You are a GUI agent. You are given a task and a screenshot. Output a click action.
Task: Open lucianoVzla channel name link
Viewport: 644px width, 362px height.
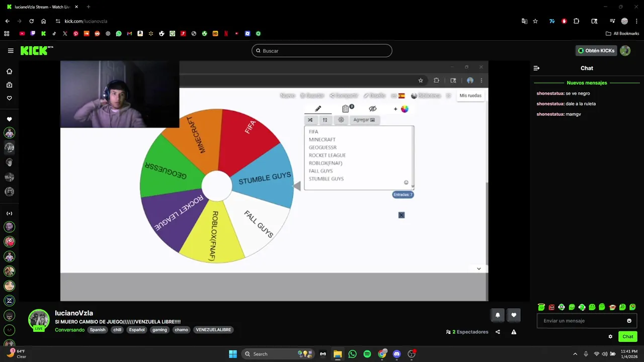tap(74, 313)
